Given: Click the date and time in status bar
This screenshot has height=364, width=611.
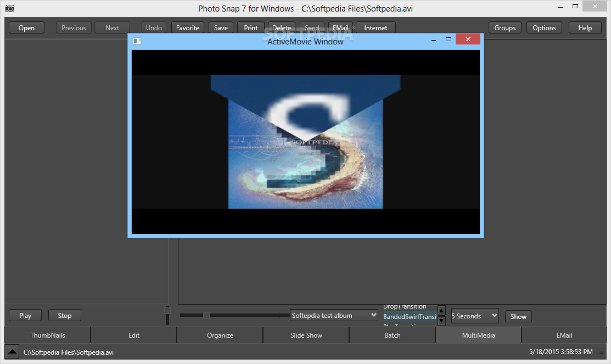Looking at the screenshot, I should click(x=560, y=352).
